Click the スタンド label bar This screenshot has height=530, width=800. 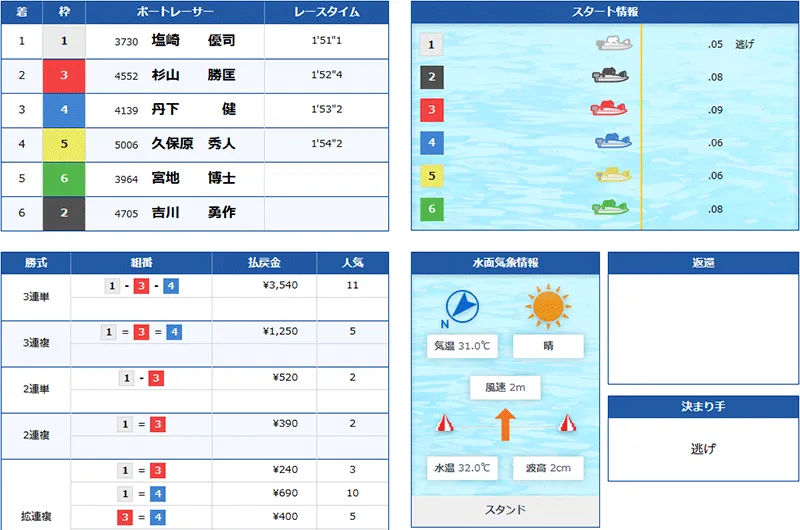pyautogui.click(x=505, y=511)
